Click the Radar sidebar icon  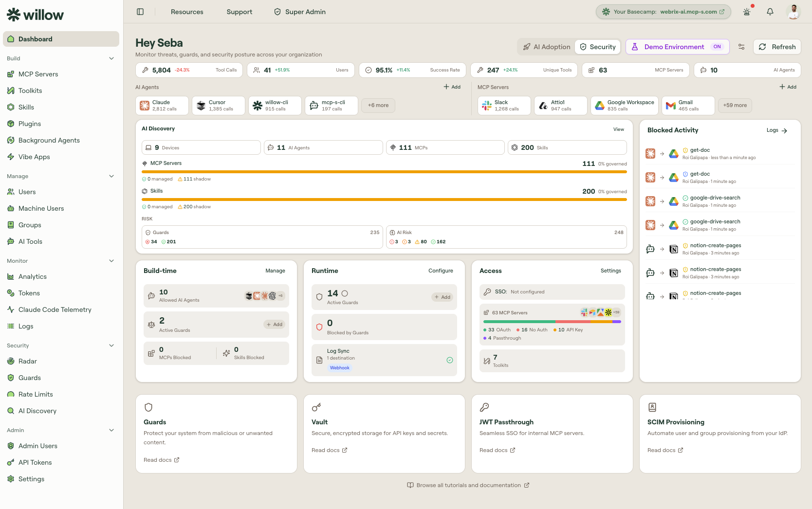(x=11, y=361)
